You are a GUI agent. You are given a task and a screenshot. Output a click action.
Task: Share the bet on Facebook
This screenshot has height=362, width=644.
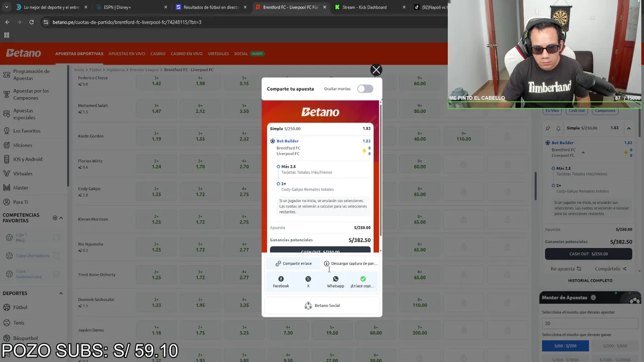tap(281, 282)
